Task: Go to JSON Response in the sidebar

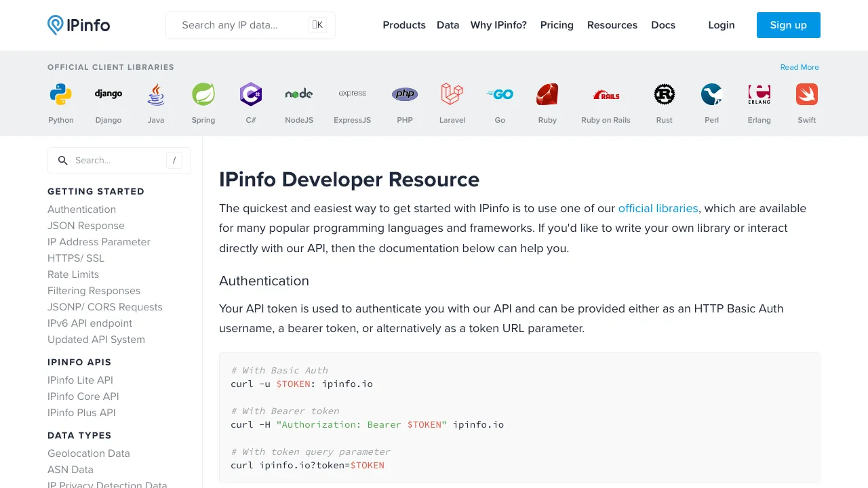Action: 86,226
